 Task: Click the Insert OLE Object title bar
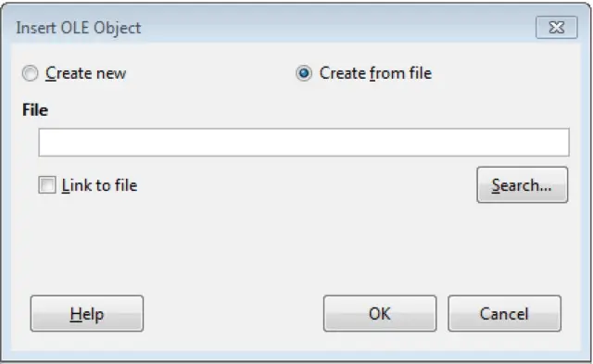(x=265, y=28)
